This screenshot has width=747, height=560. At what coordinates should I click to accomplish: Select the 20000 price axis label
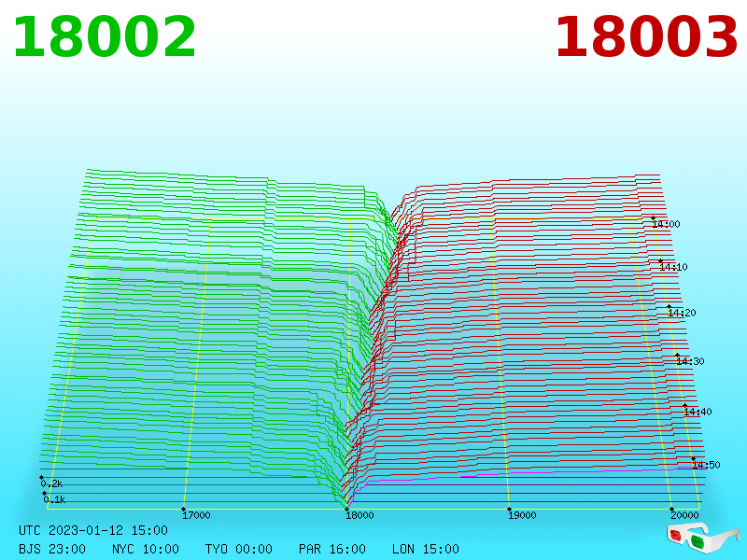(685, 515)
